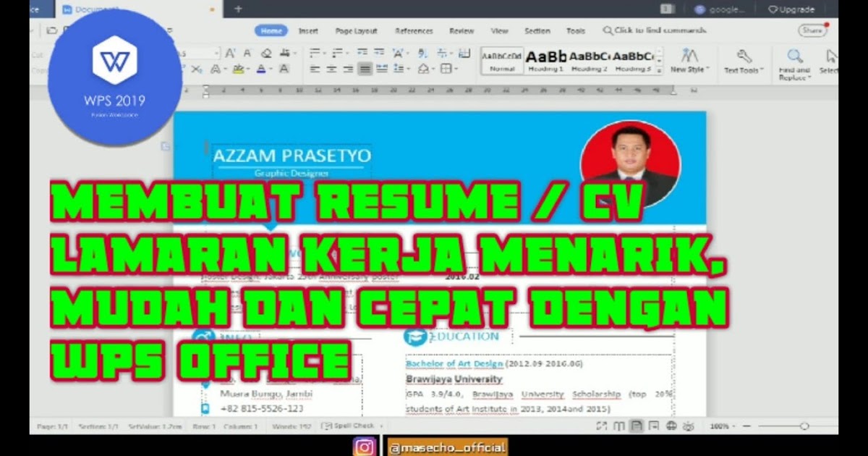Click the eye protection mode icon
The width and height of the screenshot is (868, 456).
(688, 426)
